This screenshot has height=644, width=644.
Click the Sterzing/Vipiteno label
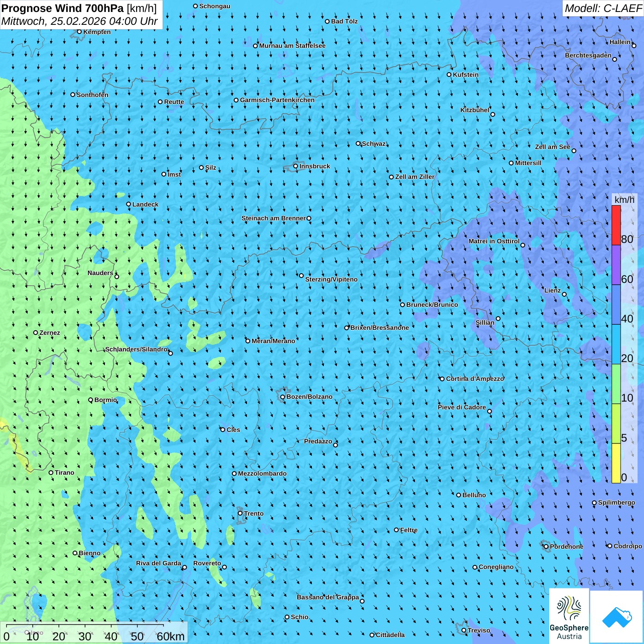point(331,279)
